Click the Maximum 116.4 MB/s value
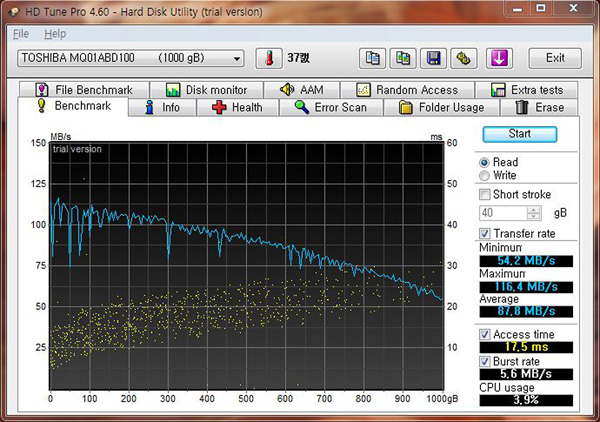 526,287
